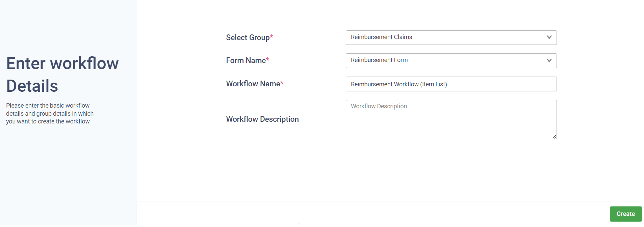
Task: Focus the Workflow Name text field
Action: [x=451, y=84]
